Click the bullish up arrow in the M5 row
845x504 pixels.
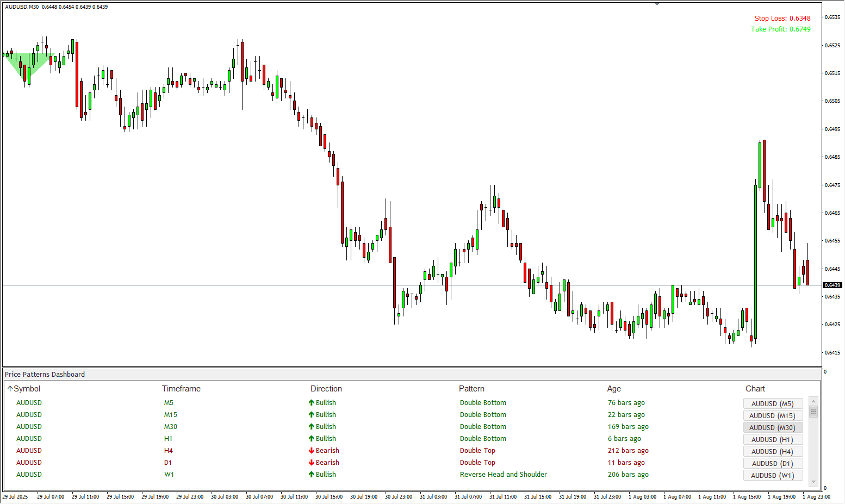pos(312,403)
